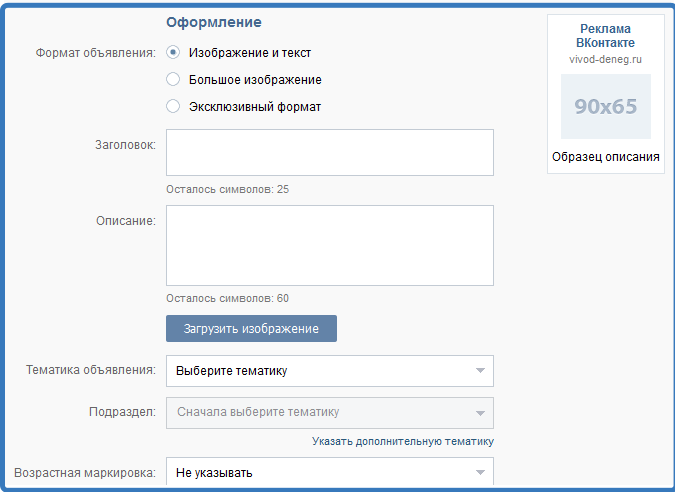Click the 90x65 ad preview thumbnail
The height and width of the screenshot is (492, 675).
coord(605,106)
